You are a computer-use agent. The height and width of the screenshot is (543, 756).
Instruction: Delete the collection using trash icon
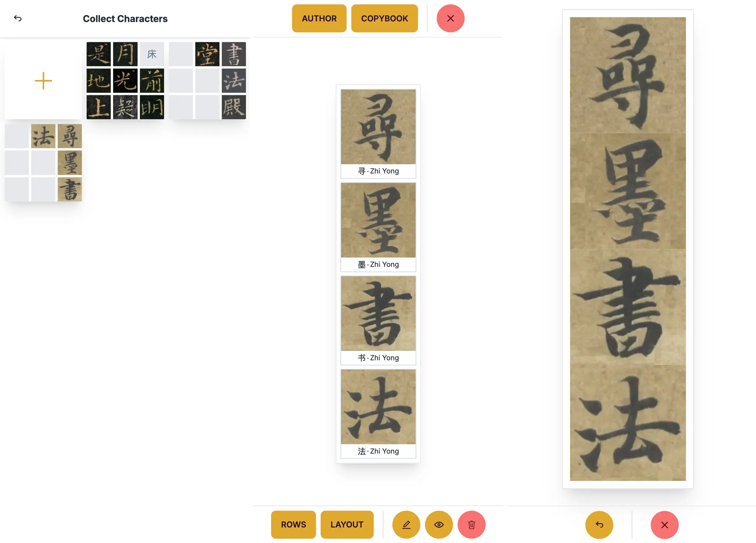(471, 524)
